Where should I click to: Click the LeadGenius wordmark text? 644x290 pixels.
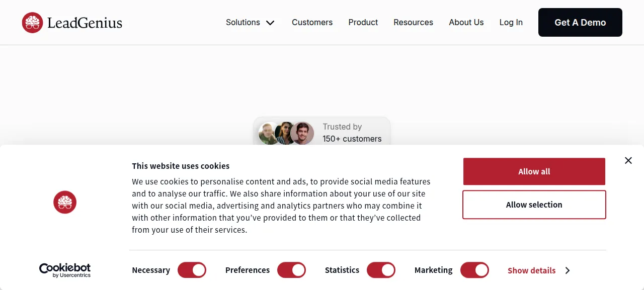[85, 23]
